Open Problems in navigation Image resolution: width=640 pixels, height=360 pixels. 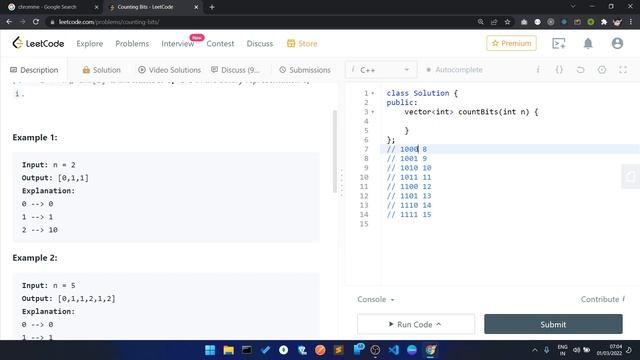point(132,43)
